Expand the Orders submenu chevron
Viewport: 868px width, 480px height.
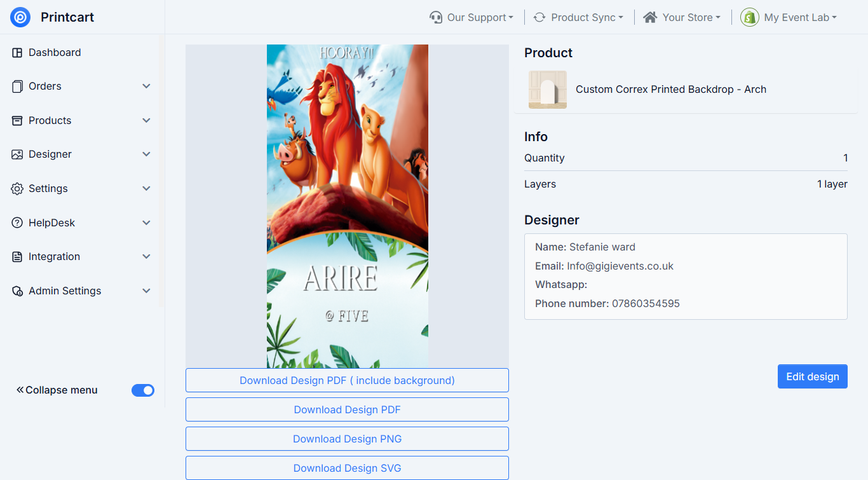146,86
